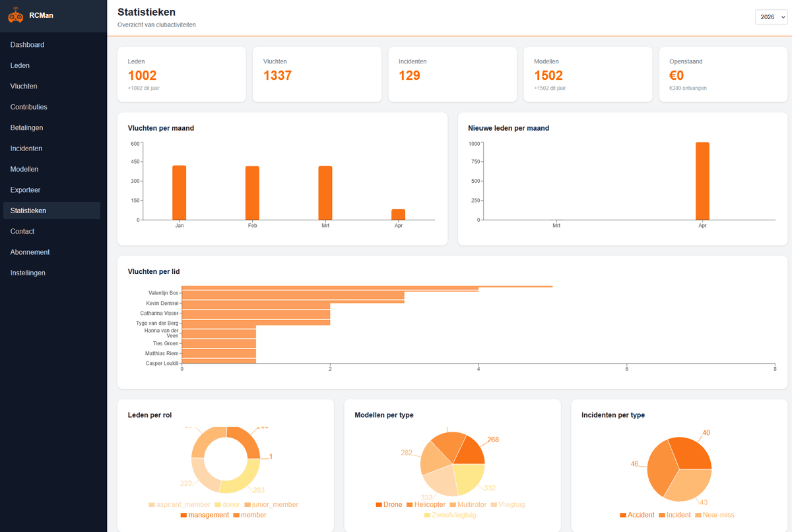
Task: Open the year selector dropdown showing 2026
Action: click(x=771, y=17)
